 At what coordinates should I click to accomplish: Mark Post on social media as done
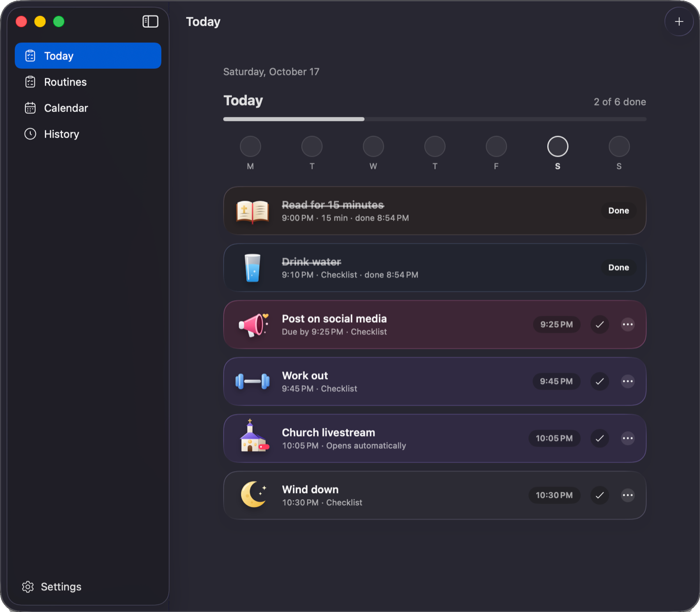(x=600, y=325)
